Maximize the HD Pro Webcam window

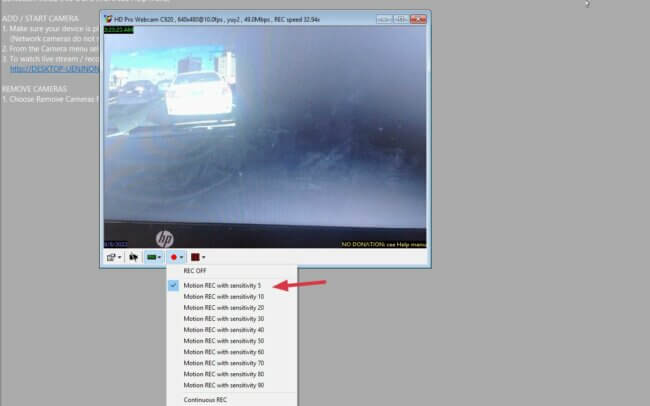pyautogui.click(x=401, y=19)
